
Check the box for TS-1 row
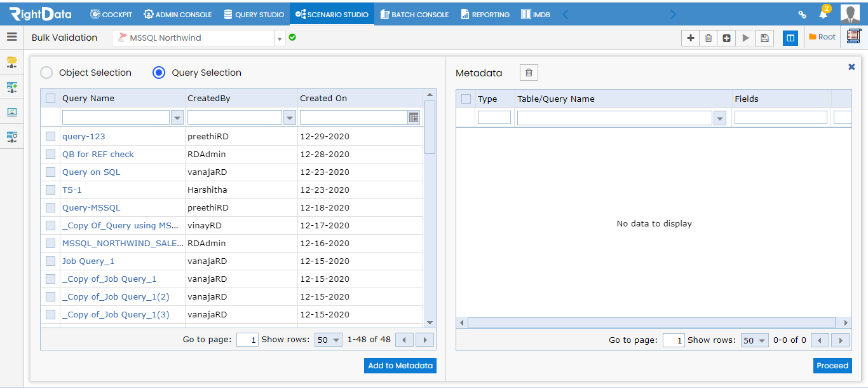tap(50, 190)
